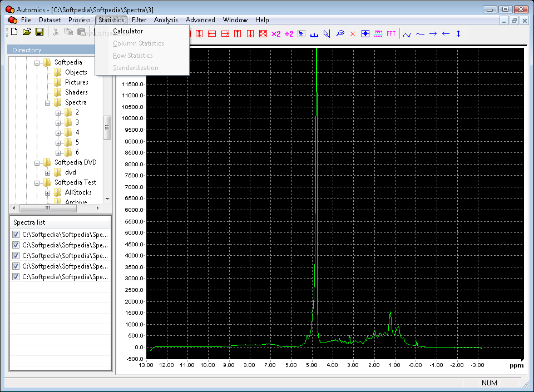
Task: Collapse the Spectra folder node
Action: point(47,103)
